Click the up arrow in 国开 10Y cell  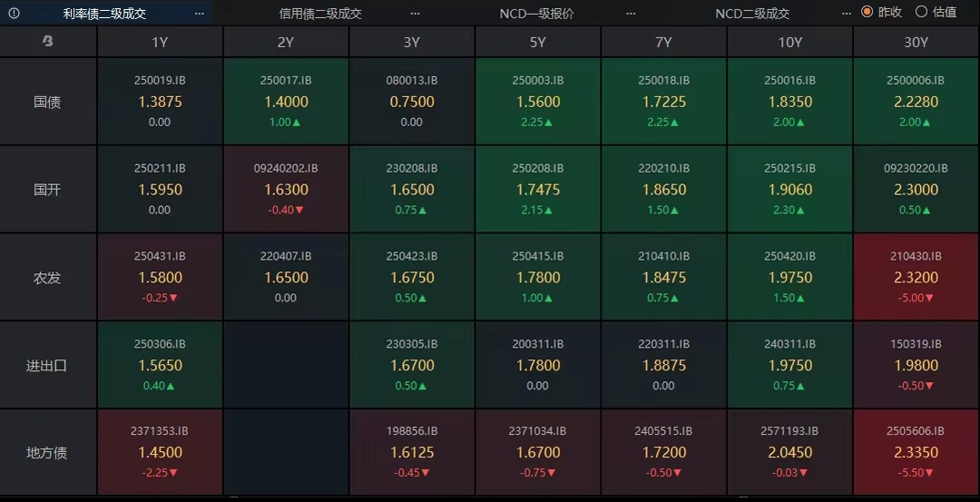click(801, 211)
